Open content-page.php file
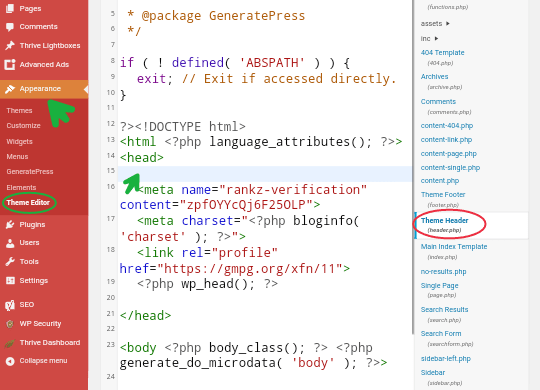The width and height of the screenshot is (540, 390). click(x=449, y=154)
